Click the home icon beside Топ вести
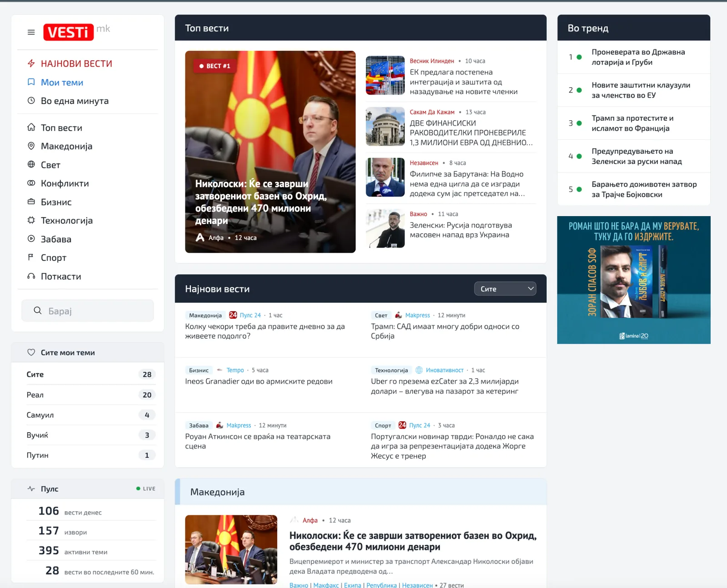 tap(31, 128)
